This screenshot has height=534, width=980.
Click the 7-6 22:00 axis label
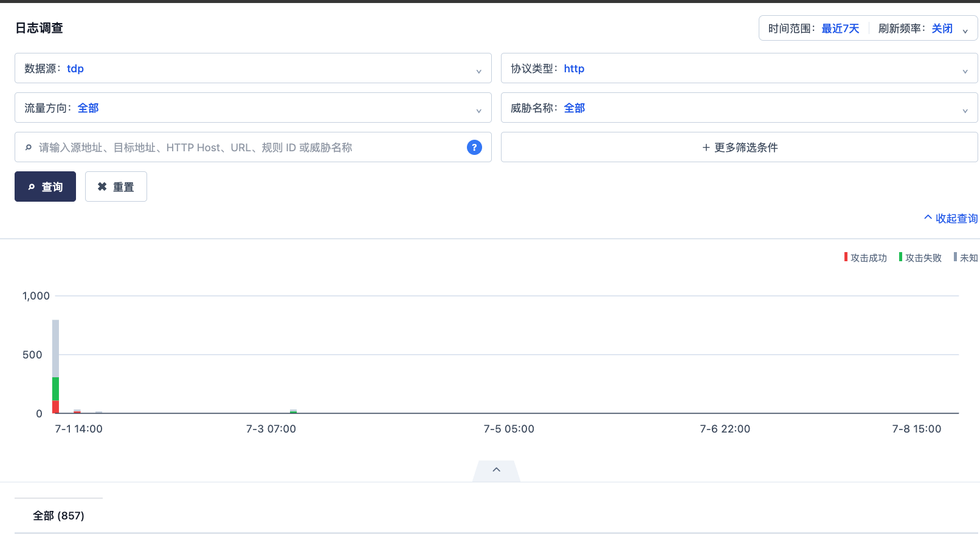coord(725,429)
